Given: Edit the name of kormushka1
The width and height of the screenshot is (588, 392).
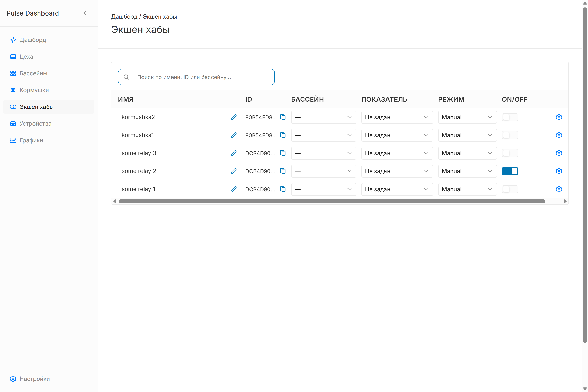Looking at the screenshot, I should pos(234,135).
